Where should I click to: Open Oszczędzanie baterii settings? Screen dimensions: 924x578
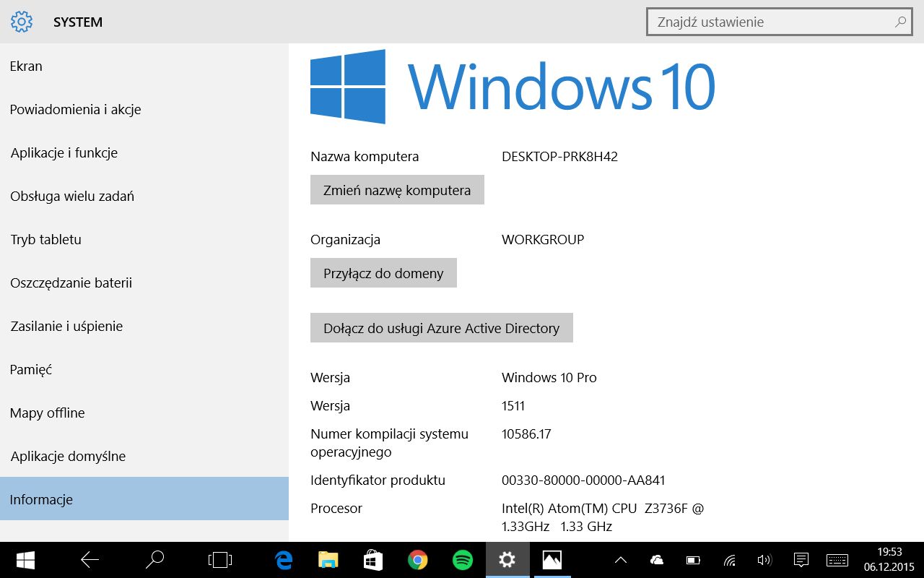tap(144, 282)
